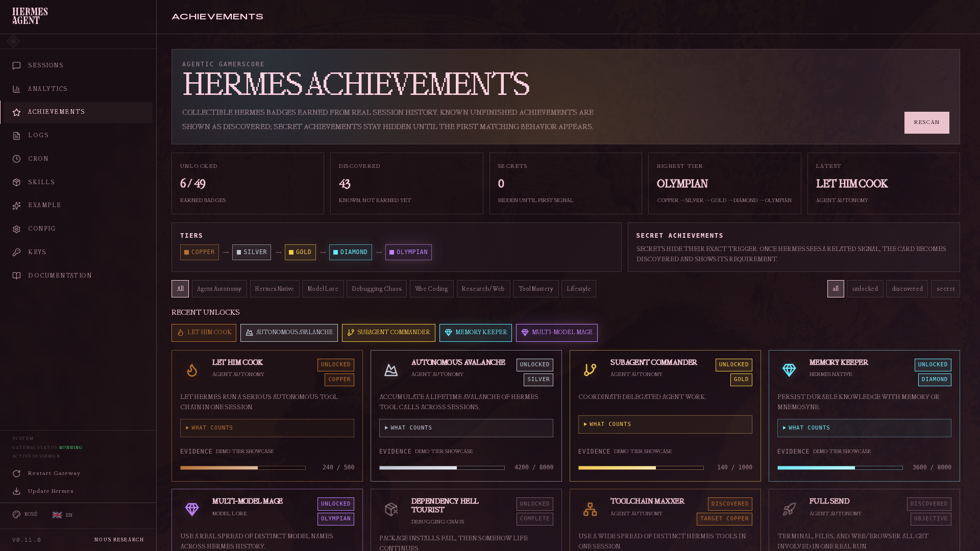The height and width of the screenshot is (551, 980).
Task: Open Autonomous Avalanche recent unlock chip
Action: point(289,333)
